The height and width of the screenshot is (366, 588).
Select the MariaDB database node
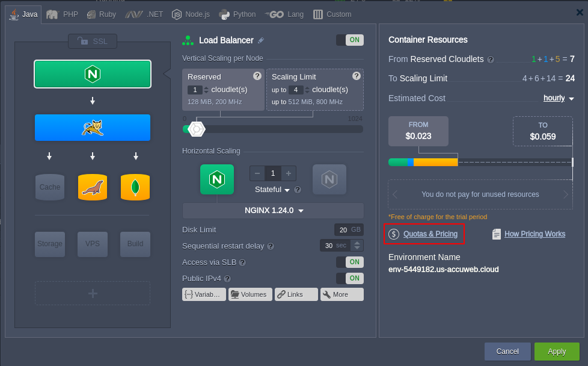[x=93, y=187]
